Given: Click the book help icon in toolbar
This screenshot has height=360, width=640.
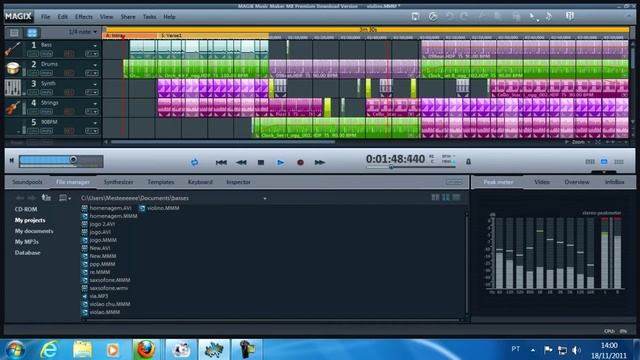Looking at the screenshot, I should (x=570, y=16).
